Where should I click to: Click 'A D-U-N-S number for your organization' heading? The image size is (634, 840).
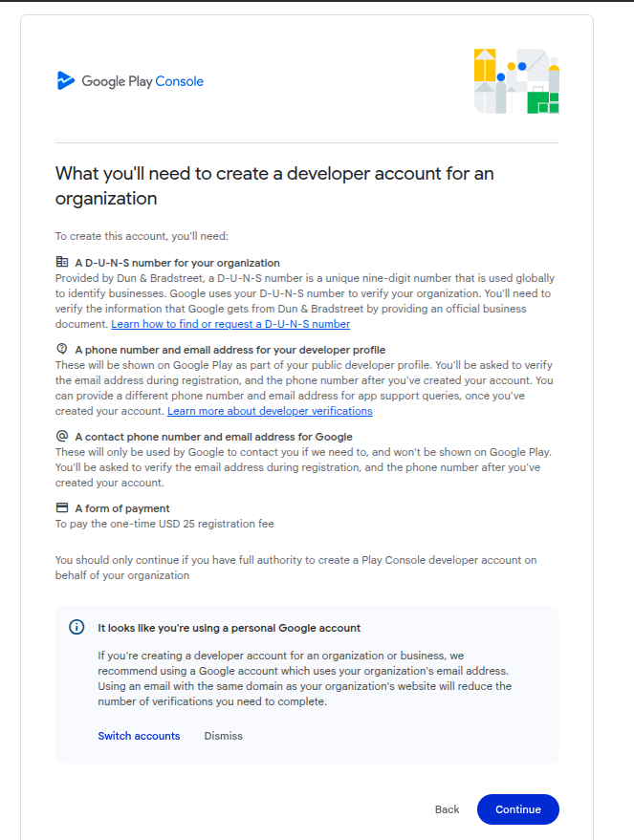[x=178, y=263]
